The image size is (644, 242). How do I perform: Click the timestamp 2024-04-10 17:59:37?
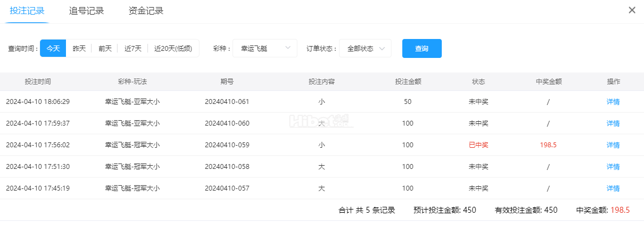point(38,123)
